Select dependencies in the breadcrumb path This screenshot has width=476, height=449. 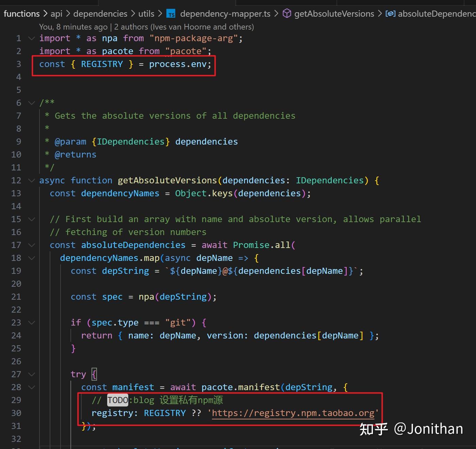click(100, 14)
